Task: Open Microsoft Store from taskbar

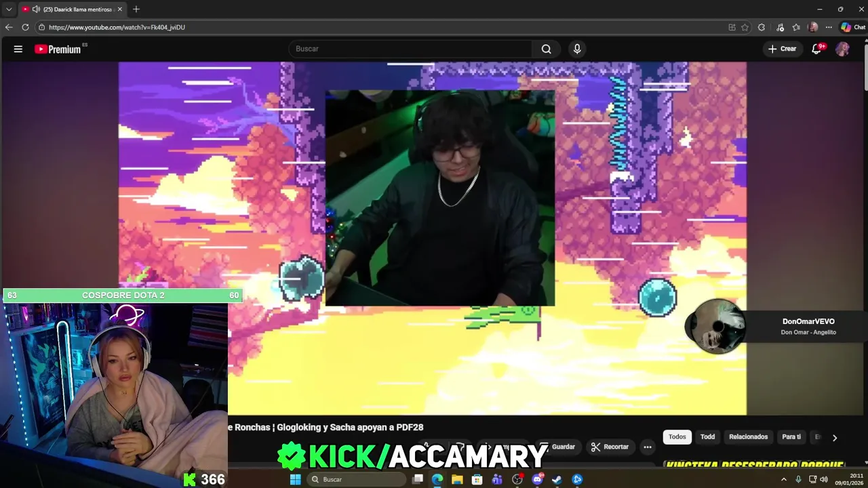Action: 477,479
